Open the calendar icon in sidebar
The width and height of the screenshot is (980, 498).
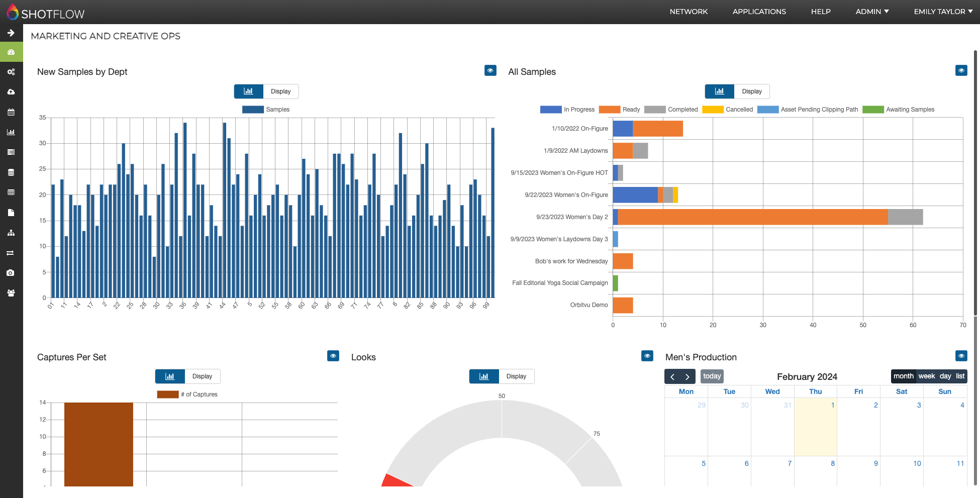coord(11,112)
